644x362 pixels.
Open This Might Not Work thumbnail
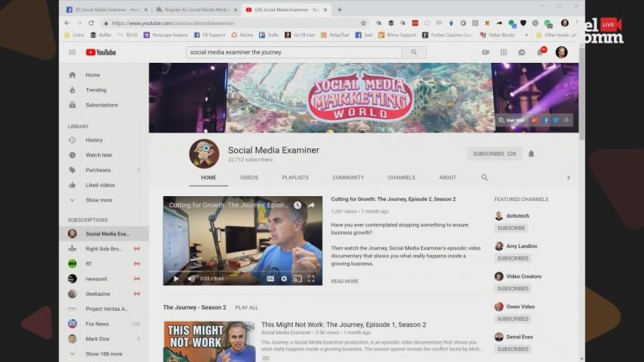click(210, 342)
